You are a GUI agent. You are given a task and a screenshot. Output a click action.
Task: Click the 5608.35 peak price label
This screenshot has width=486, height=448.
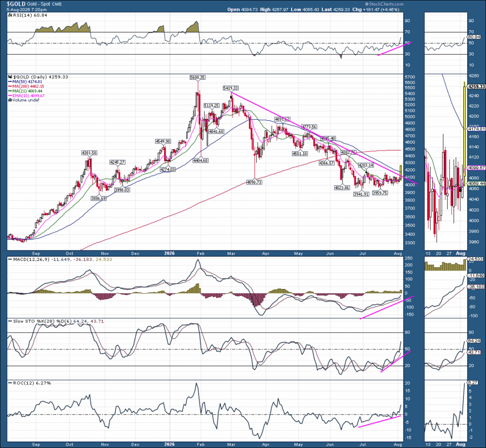pos(197,77)
